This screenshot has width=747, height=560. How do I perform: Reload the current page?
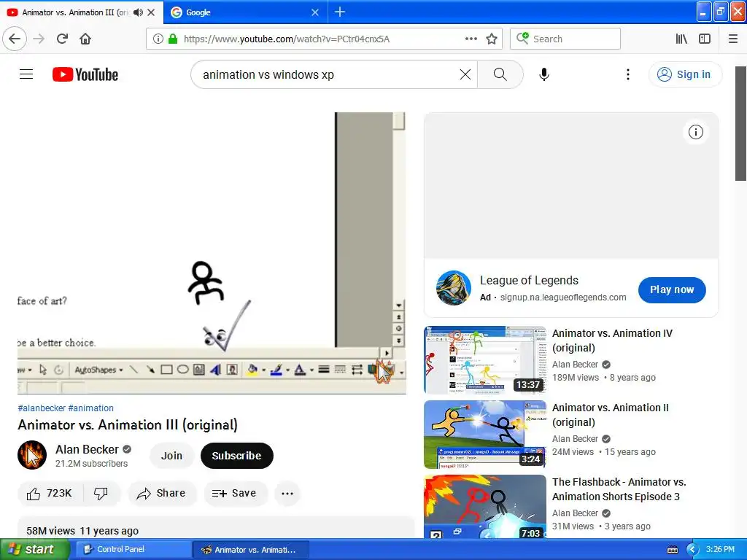click(x=62, y=39)
